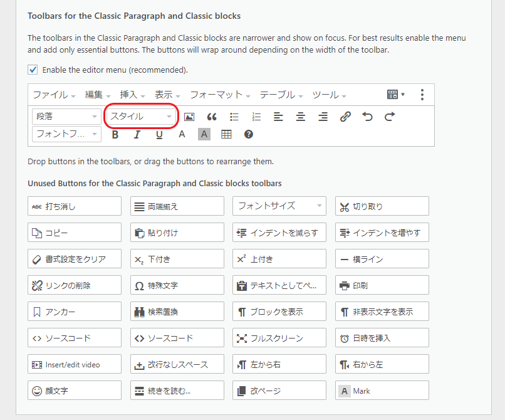Image resolution: width=505 pixels, height=420 pixels.
Task: Select the 貼り付け paste button
Action: [x=177, y=233]
